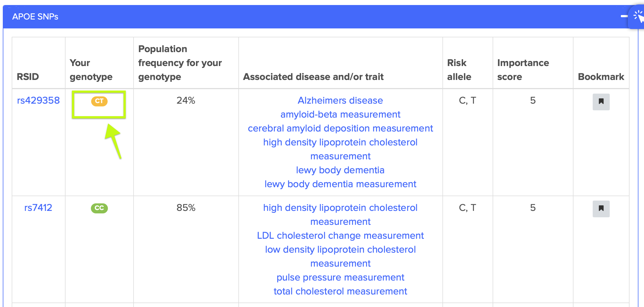Bookmark the rs7412 SNP row
The height and width of the screenshot is (307, 644).
tap(601, 209)
